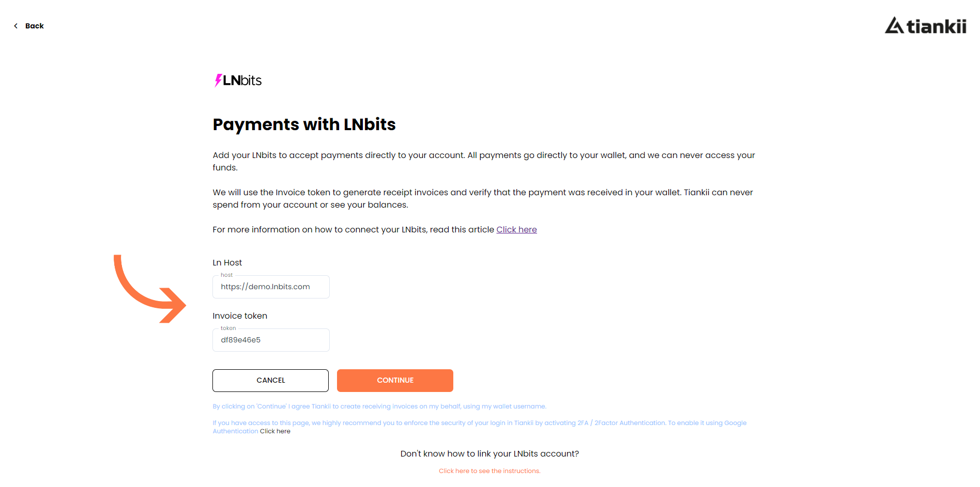Click the tiankii wordmark text

click(x=937, y=26)
